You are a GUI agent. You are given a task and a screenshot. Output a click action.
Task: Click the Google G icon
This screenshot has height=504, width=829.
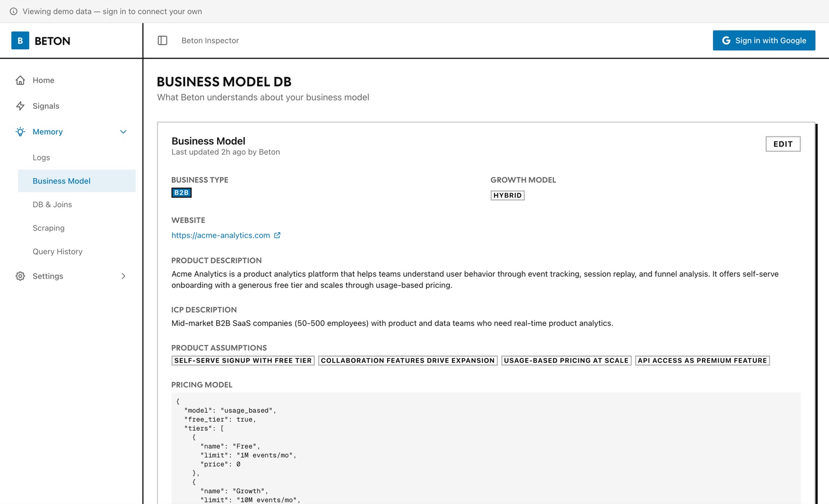[726, 40]
